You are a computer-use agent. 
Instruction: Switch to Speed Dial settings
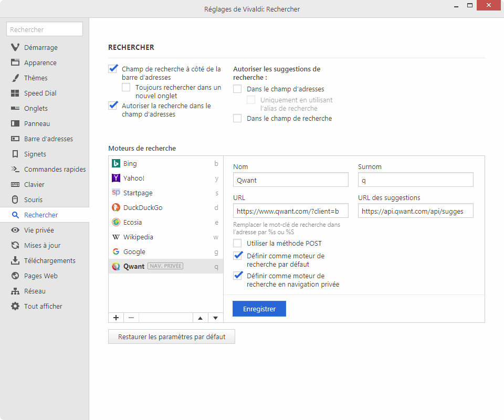45,93
